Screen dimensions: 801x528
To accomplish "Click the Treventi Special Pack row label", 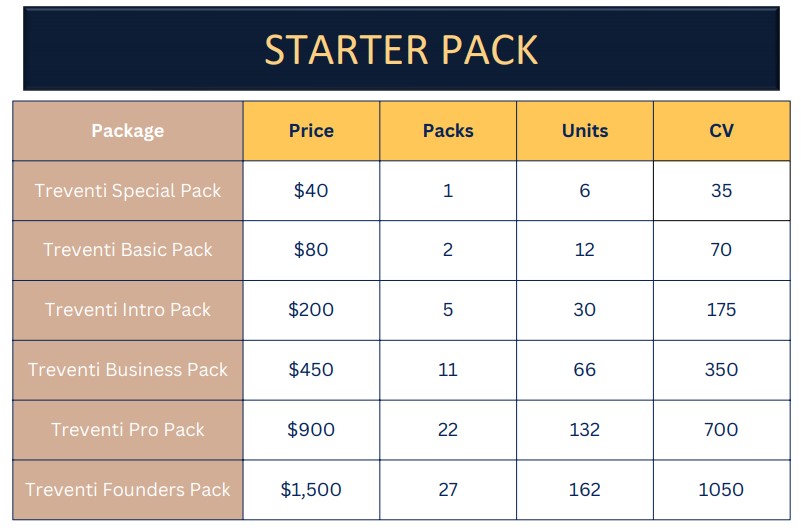I will 127,190.
